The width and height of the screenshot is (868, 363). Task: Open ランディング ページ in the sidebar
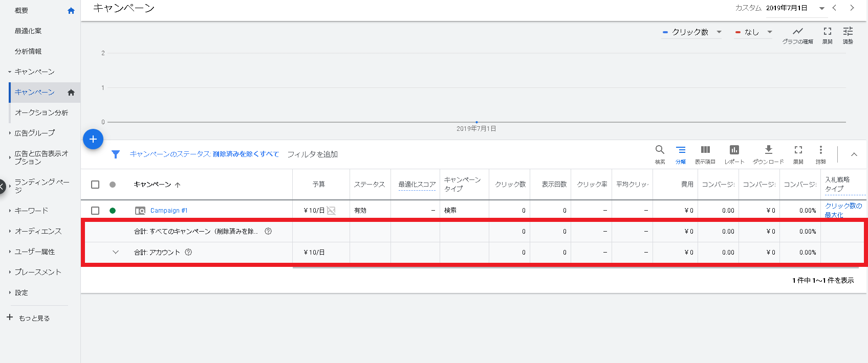[42, 186]
